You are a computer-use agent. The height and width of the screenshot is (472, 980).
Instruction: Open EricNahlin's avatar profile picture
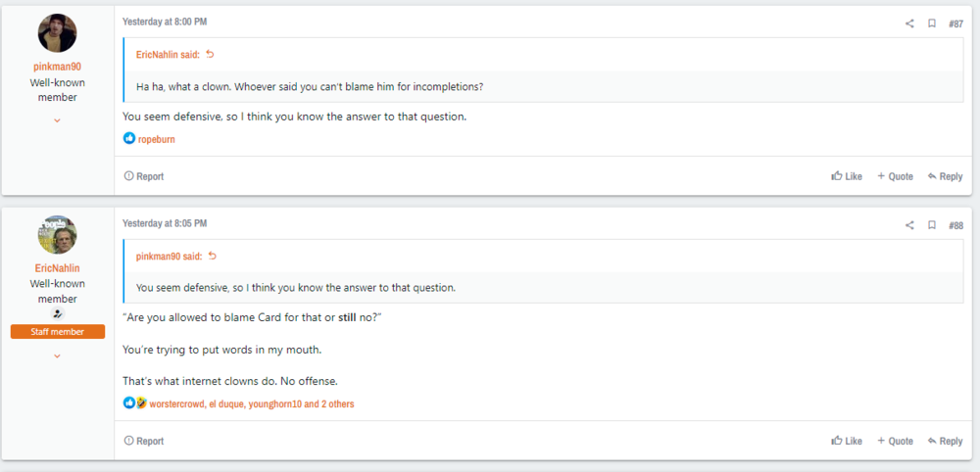coord(57,235)
